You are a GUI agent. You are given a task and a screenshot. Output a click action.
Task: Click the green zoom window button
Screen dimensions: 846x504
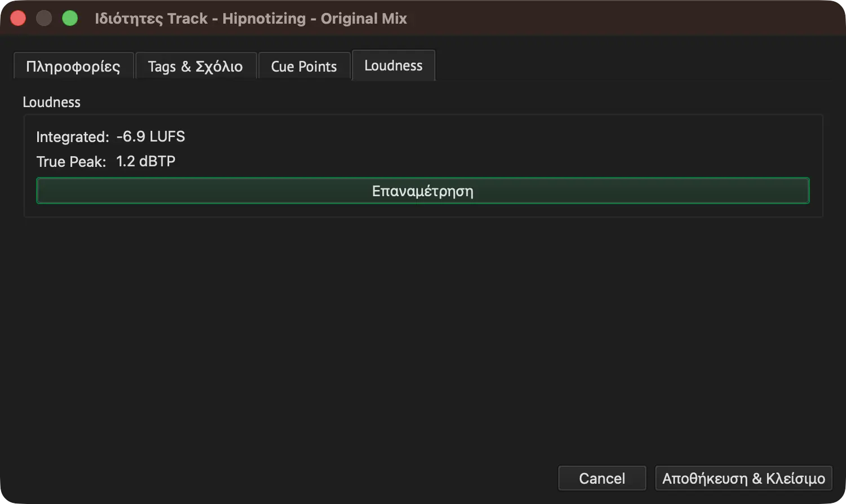pyautogui.click(x=70, y=18)
